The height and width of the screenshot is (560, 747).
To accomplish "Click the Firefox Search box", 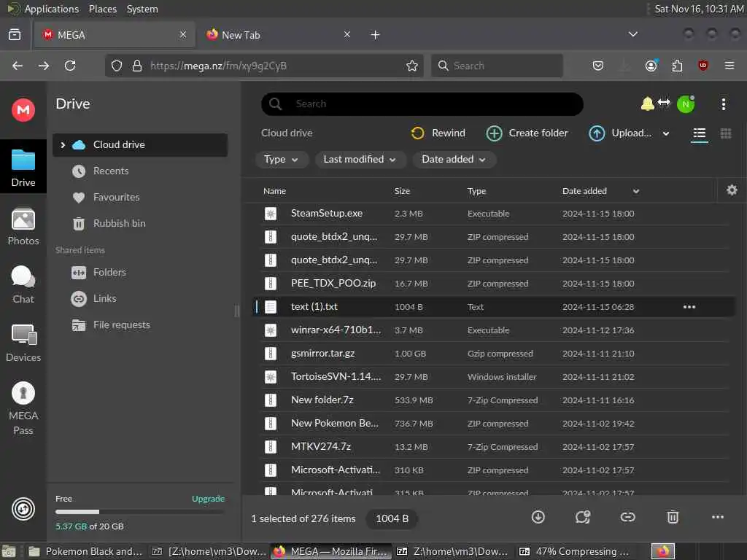I will (x=497, y=66).
